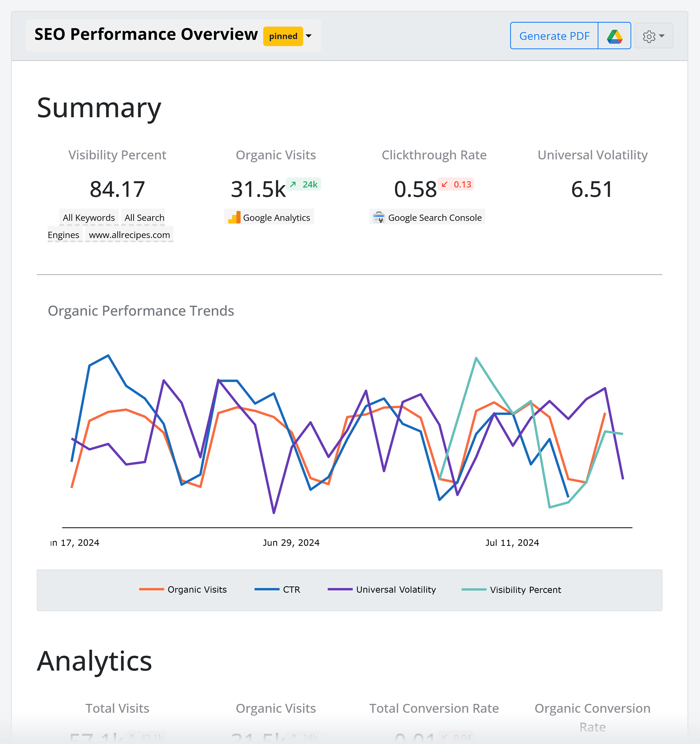Screen dimensions: 700x744
Task: Click the Google Drive export icon
Action: tap(614, 36)
